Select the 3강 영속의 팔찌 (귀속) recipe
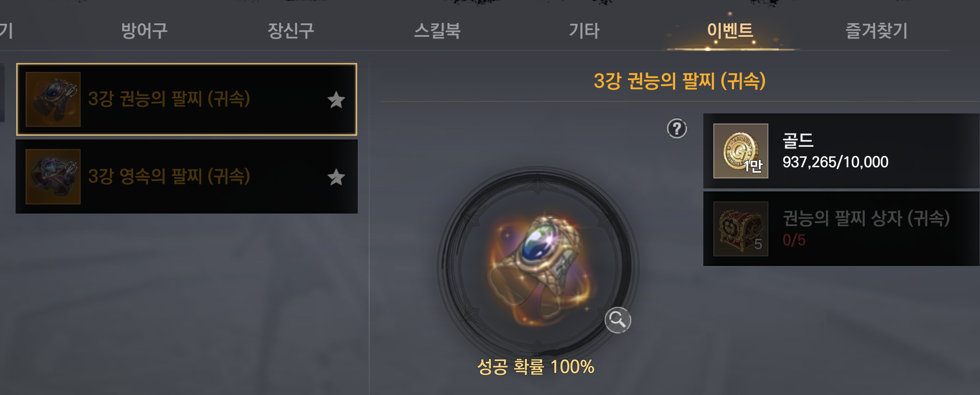980x395 pixels. pyautogui.click(x=186, y=176)
